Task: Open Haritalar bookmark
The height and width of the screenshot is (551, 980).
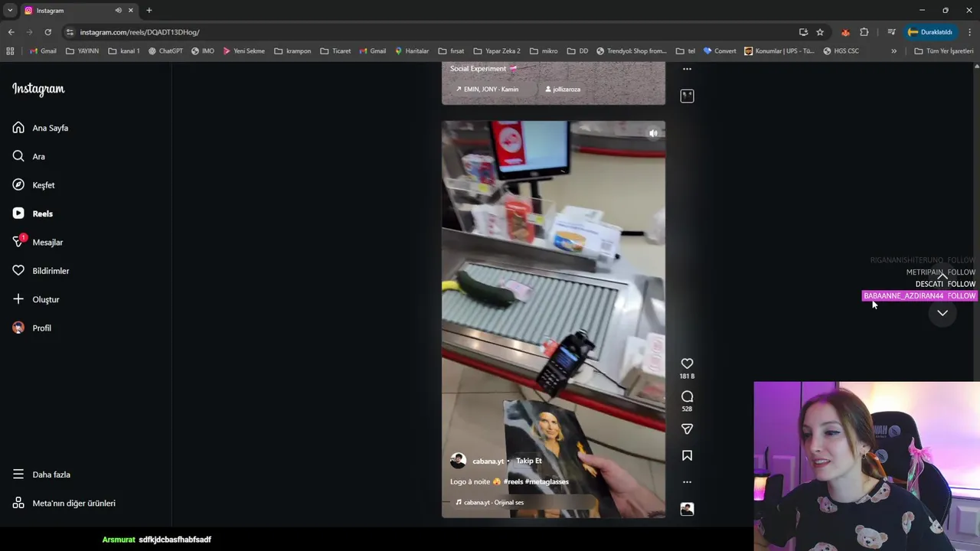Action: pyautogui.click(x=412, y=51)
